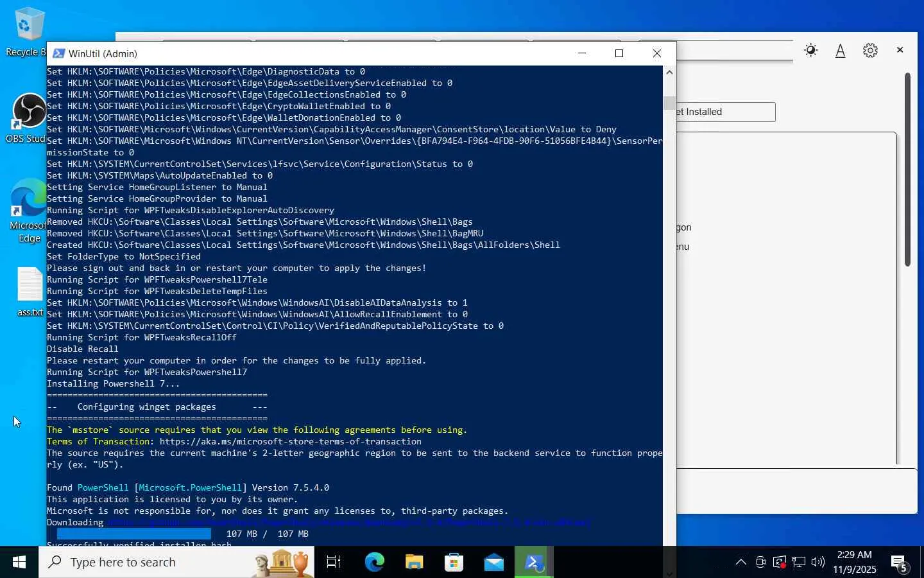
Task: Click 'This application is licensed to you' line
Action: tap(173, 499)
